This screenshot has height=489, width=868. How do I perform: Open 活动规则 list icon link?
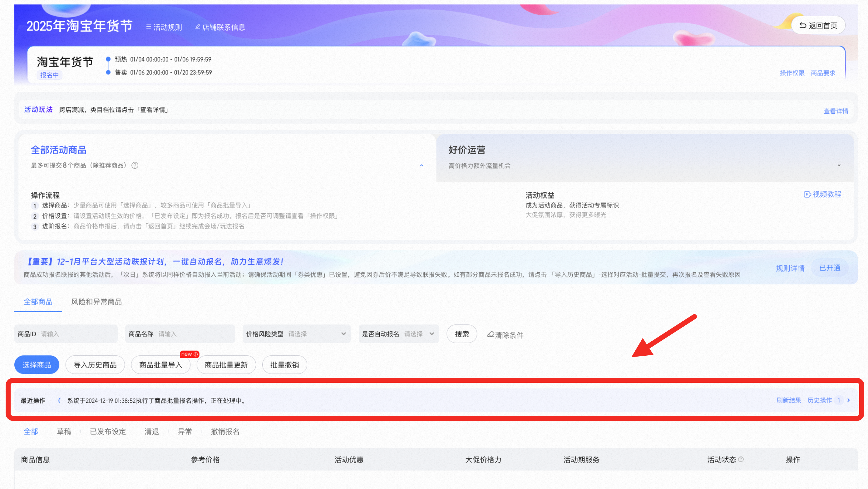164,27
